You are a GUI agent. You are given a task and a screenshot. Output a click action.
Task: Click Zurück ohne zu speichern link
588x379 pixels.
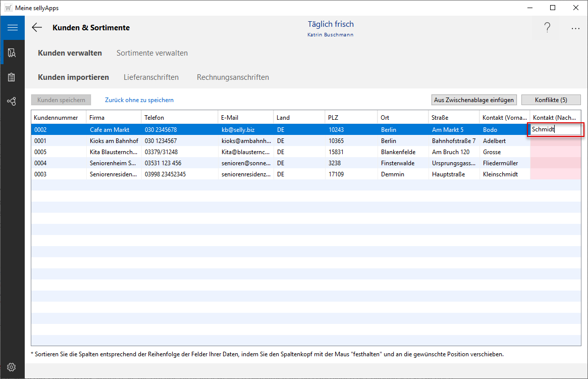point(139,100)
